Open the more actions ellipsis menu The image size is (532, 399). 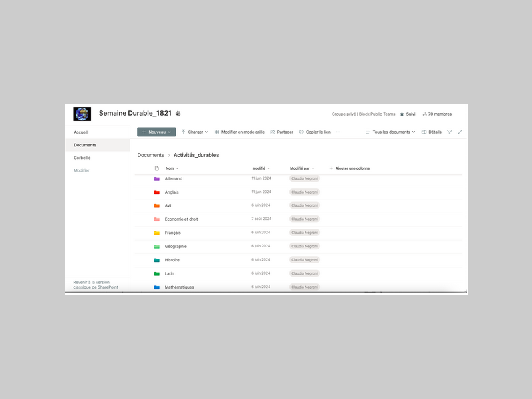(x=338, y=132)
